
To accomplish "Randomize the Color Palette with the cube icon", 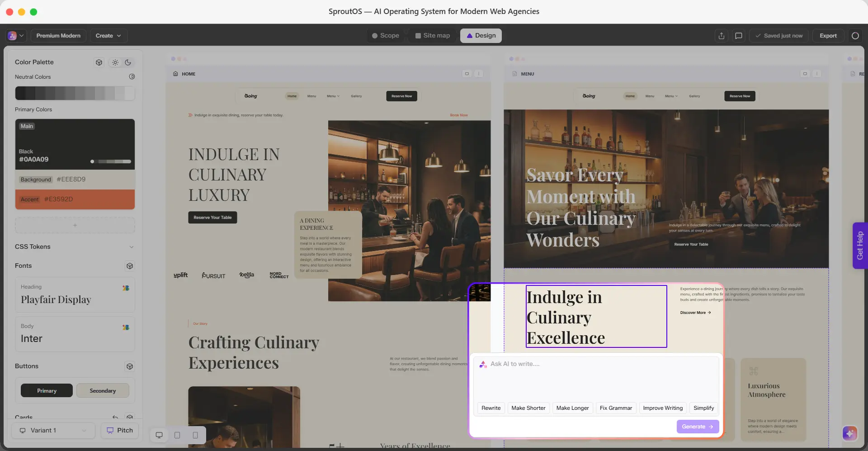I will pos(99,62).
